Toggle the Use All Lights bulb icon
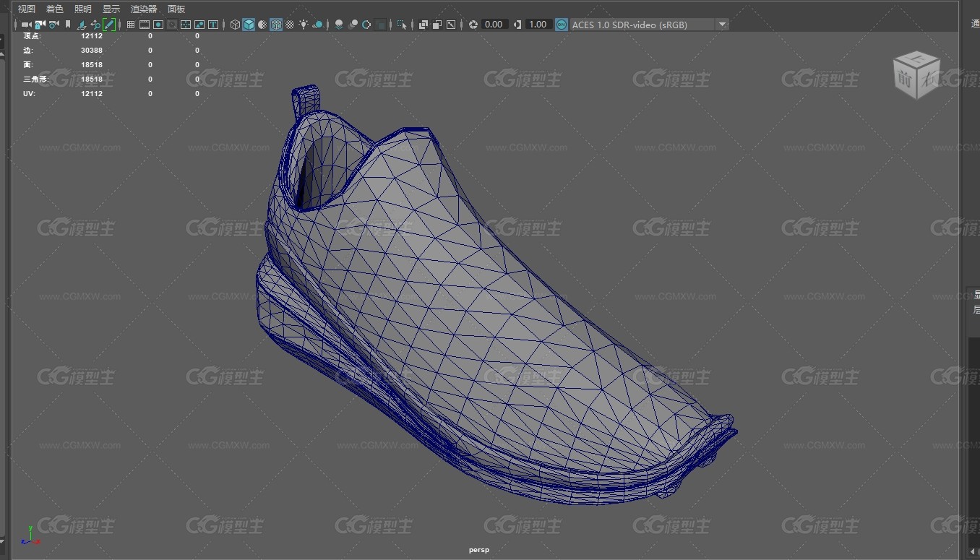Image resolution: width=980 pixels, height=560 pixels. point(303,25)
